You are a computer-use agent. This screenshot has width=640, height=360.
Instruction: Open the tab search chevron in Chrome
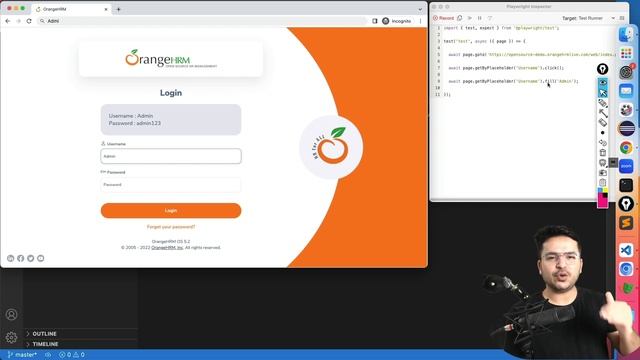[x=420, y=9]
